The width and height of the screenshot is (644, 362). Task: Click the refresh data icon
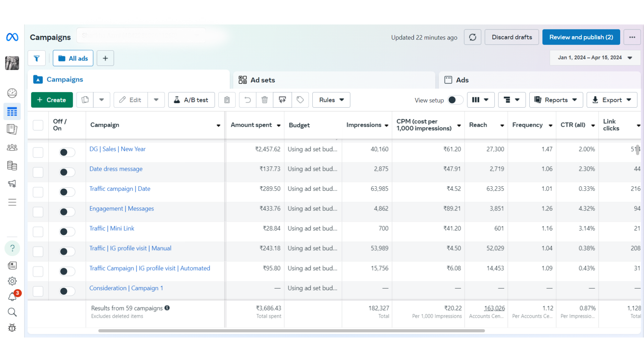tap(472, 37)
